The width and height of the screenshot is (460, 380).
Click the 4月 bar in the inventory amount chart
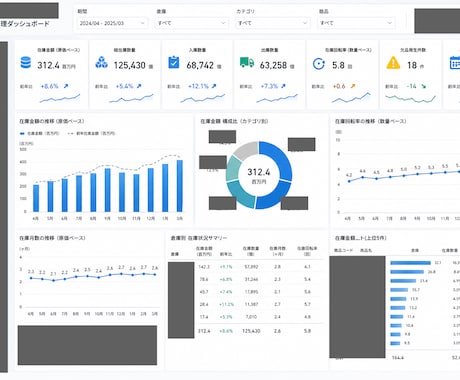click(36, 198)
